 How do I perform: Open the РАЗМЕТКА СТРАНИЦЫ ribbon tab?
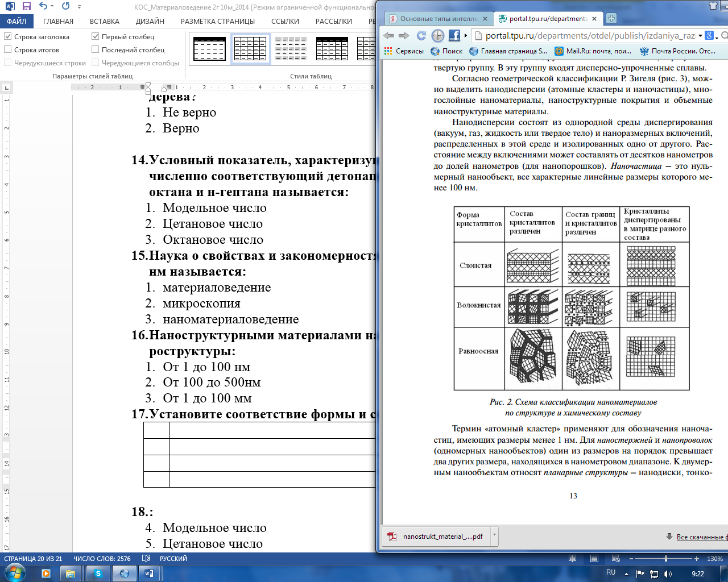point(218,21)
